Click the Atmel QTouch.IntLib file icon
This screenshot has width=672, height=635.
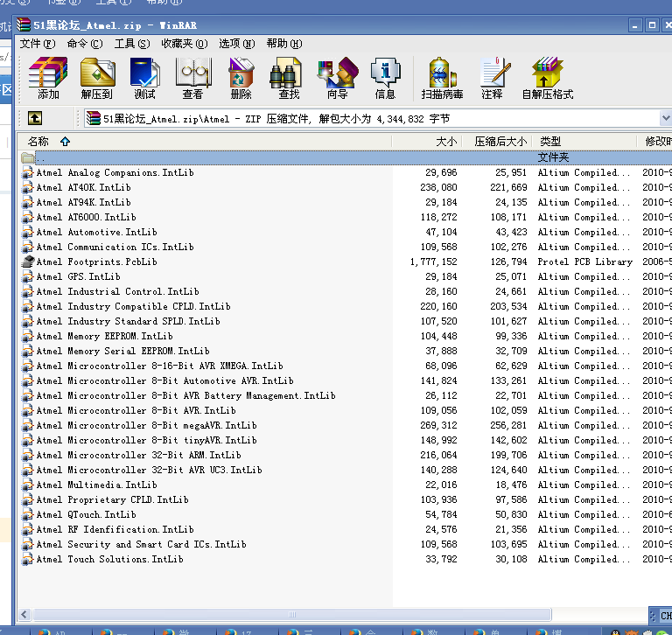click(x=27, y=514)
